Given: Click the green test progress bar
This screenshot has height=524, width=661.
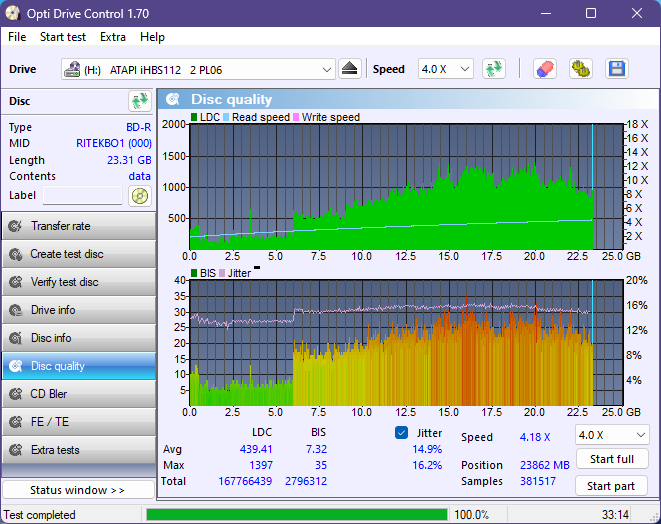Looking at the screenshot, I should tap(297, 515).
